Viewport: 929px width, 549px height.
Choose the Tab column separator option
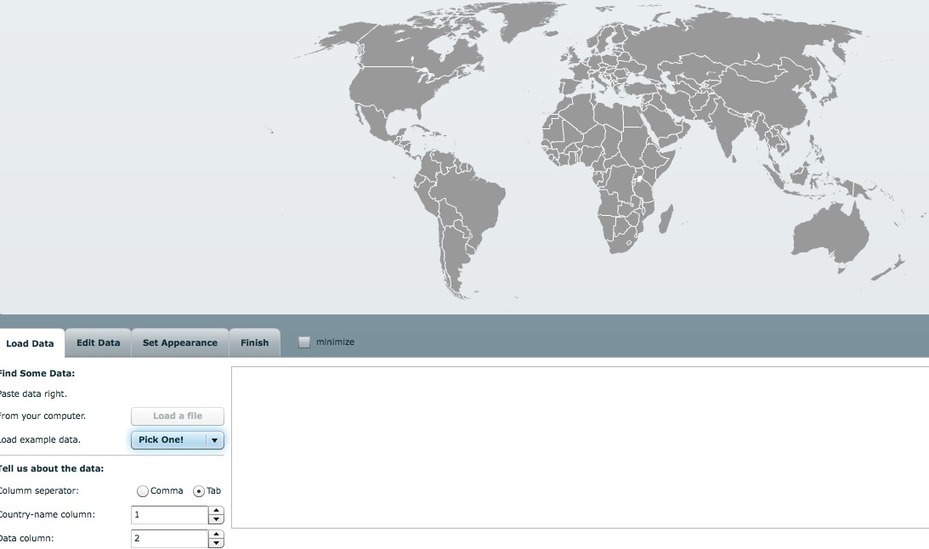point(199,491)
